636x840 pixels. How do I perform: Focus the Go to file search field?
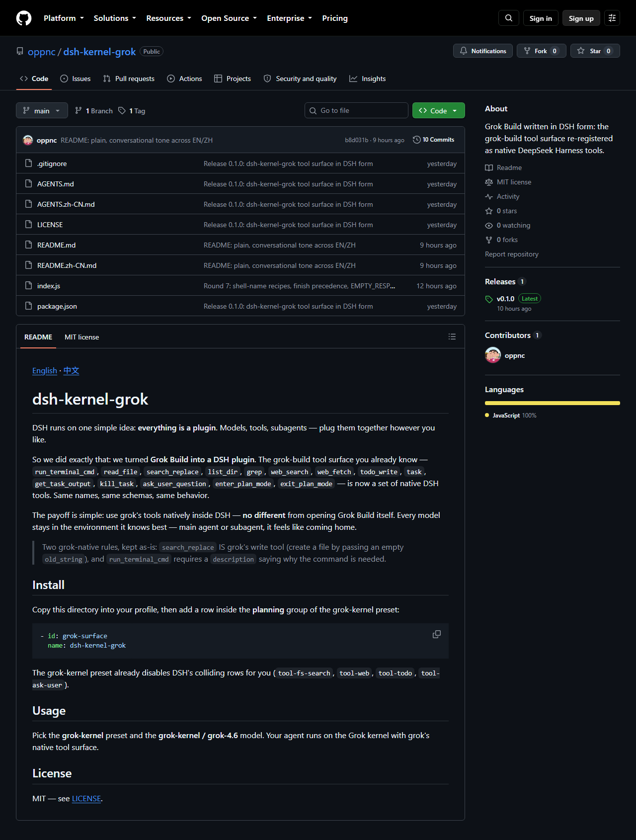tap(356, 110)
